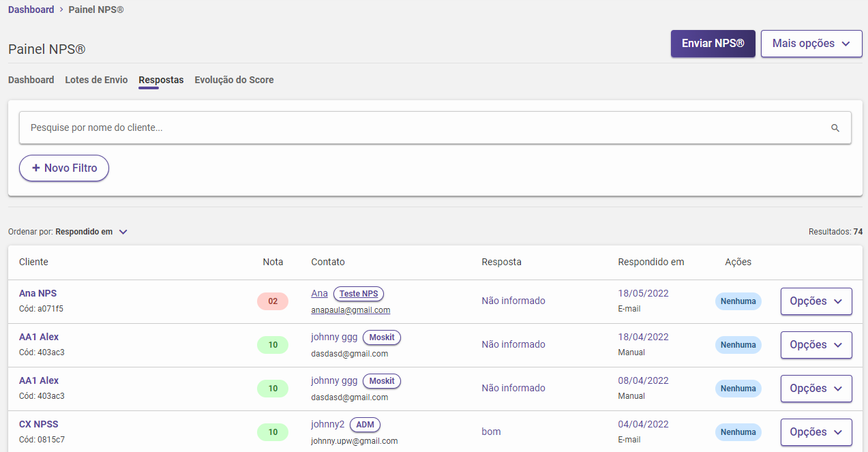Click the Nenhuma badge in CX NPSS row
This screenshot has height=452, width=868.
coord(738,432)
